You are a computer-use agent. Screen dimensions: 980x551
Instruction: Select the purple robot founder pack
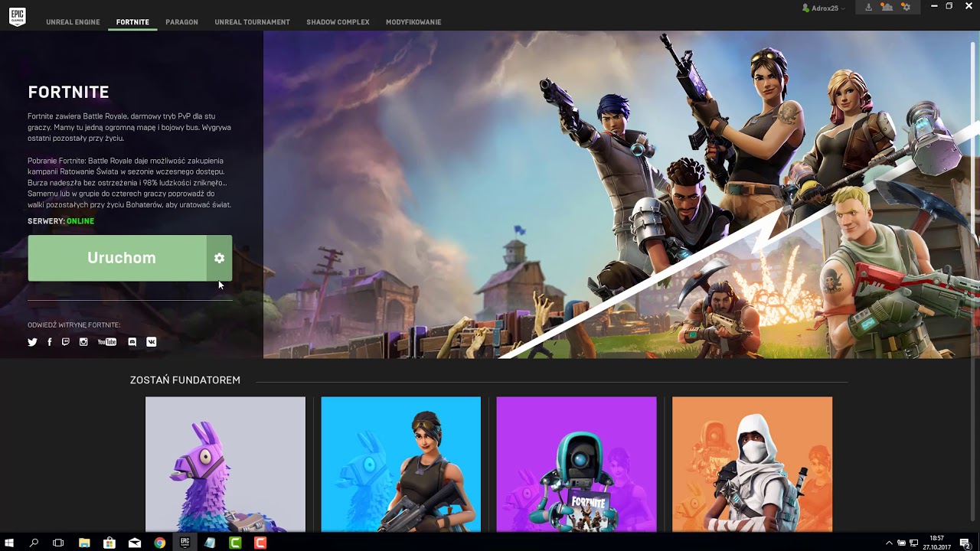tap(577, 464)
